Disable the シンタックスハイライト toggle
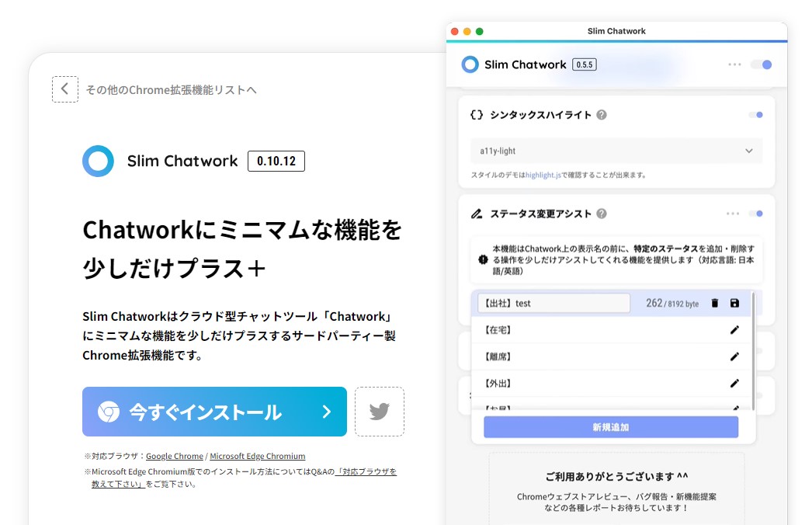The width and height of the screenshot is (812, 525). (756, 114)
